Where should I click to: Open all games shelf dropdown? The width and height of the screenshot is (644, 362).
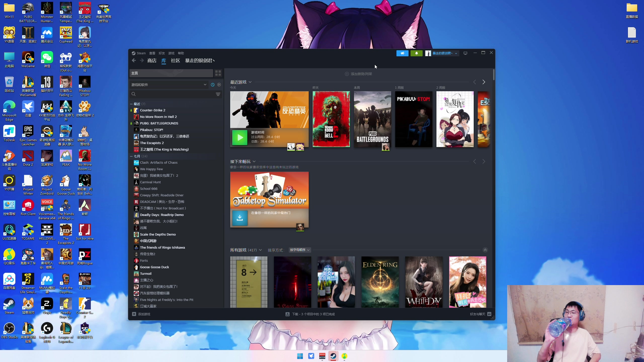pos(260,250)
